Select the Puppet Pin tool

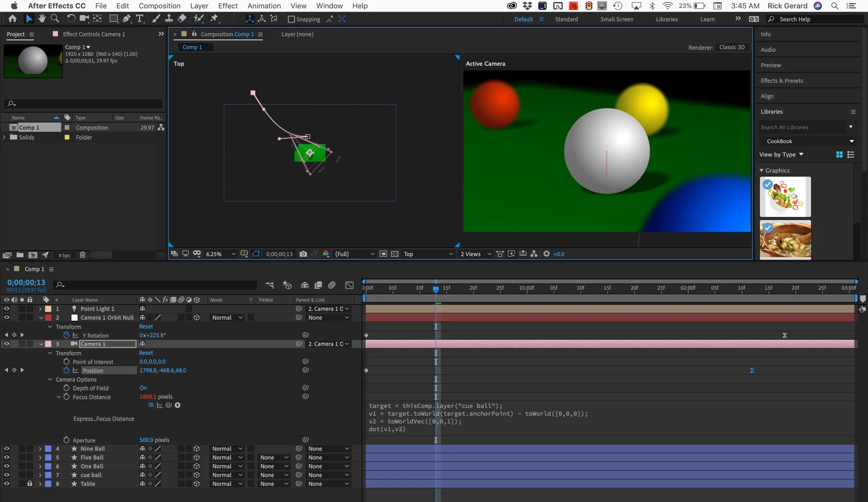214,19
